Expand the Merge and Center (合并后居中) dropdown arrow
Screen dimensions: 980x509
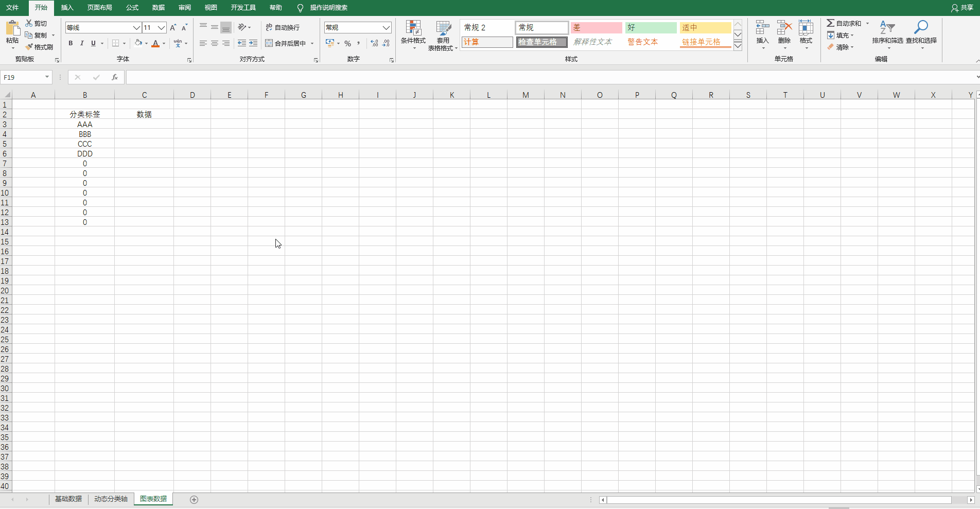[x=312, y=43]
